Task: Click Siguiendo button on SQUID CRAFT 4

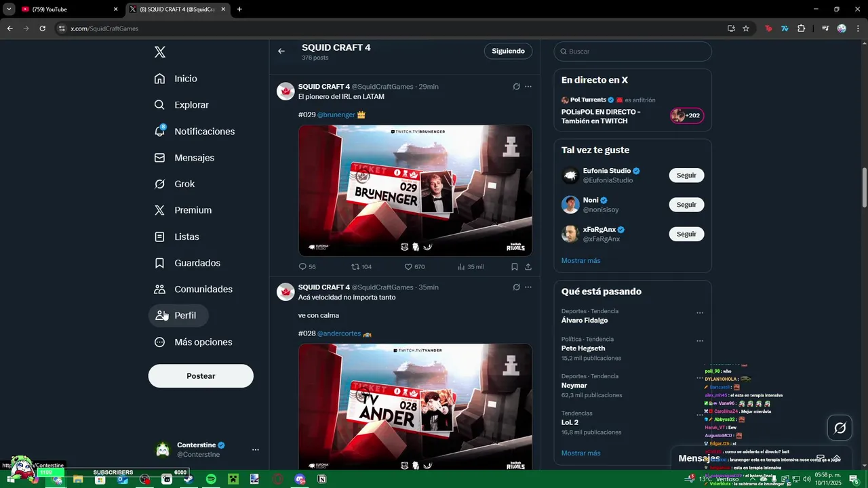Action: (x=509, y=52)
